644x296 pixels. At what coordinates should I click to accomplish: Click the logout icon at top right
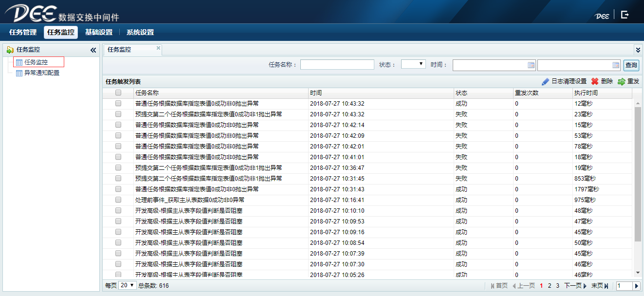(625, 15)
